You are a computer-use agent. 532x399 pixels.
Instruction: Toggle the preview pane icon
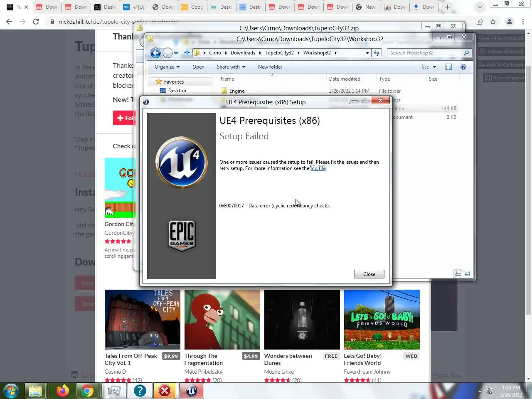448,67
